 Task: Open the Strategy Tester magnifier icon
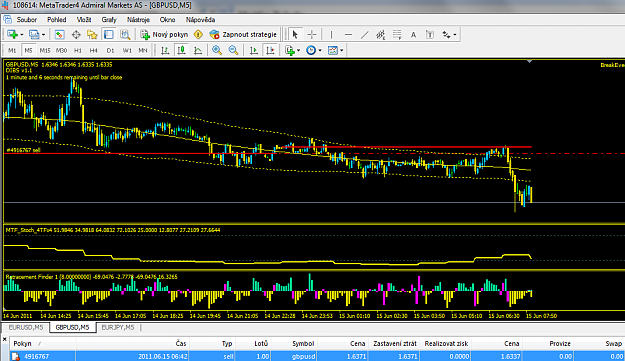click(x=125, y=35)
